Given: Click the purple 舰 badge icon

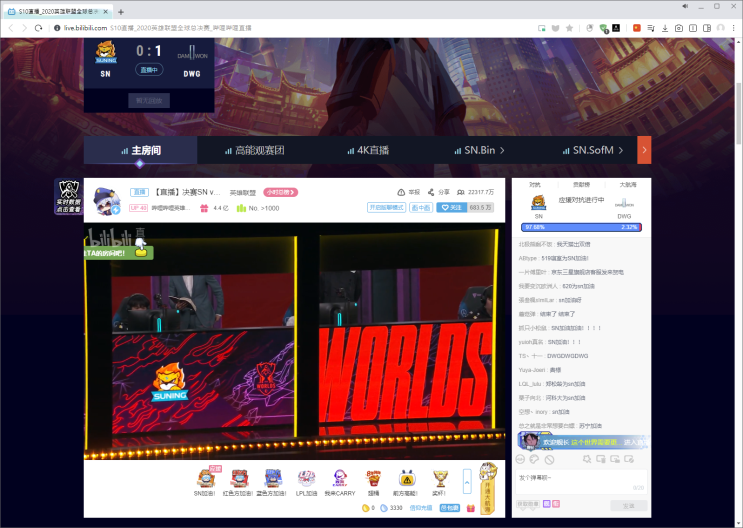Looking at the screenshot, I should click(x=546, y=504).
